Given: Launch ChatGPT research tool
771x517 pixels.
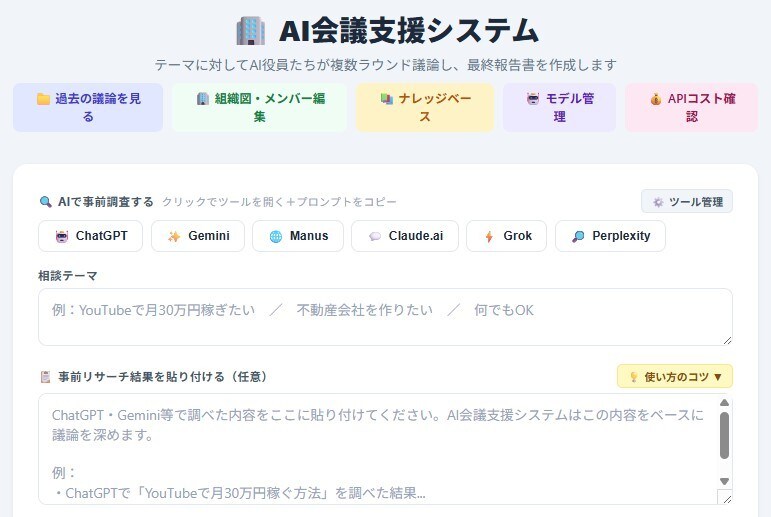Looking at the screenshot, I should 90,236.
